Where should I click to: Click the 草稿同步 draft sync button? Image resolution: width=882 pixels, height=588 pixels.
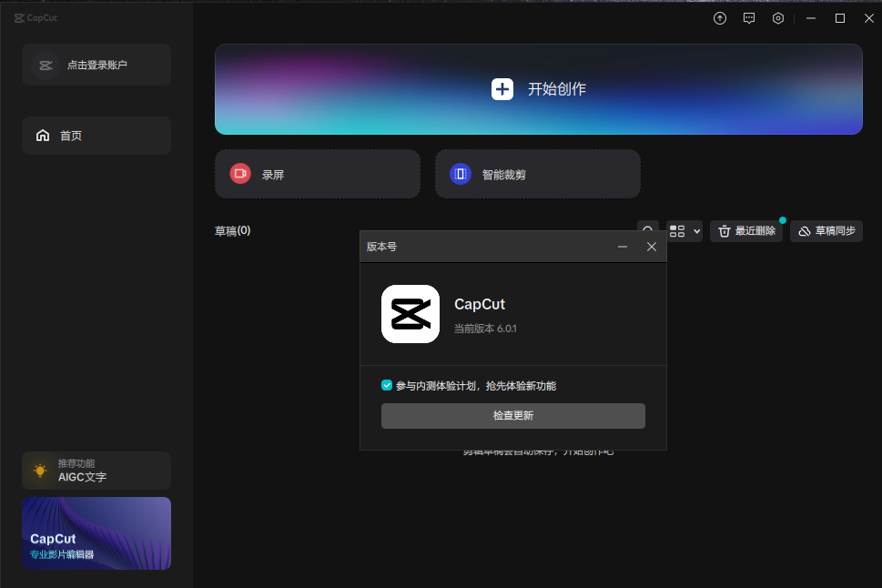(826, 231)
